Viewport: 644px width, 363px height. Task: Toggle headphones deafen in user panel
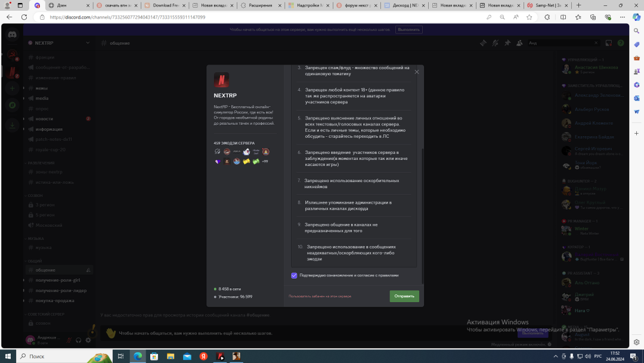tap(79, 340)
